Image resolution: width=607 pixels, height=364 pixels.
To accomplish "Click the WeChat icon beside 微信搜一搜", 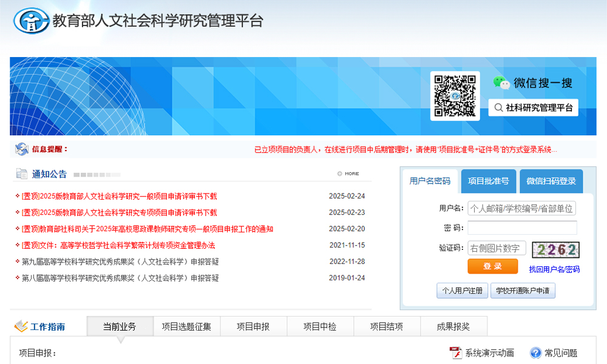I will 501,83.
